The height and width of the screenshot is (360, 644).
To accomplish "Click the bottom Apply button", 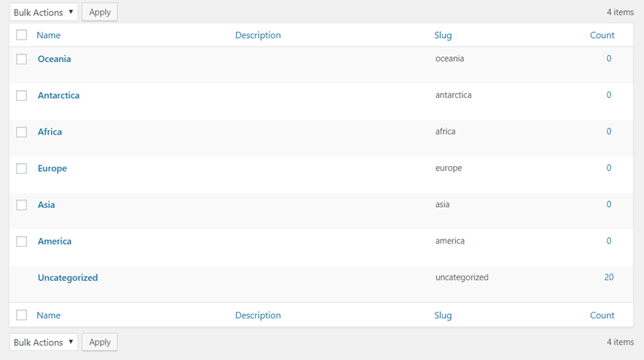I will pyautogui.click(x=100, y=342).
